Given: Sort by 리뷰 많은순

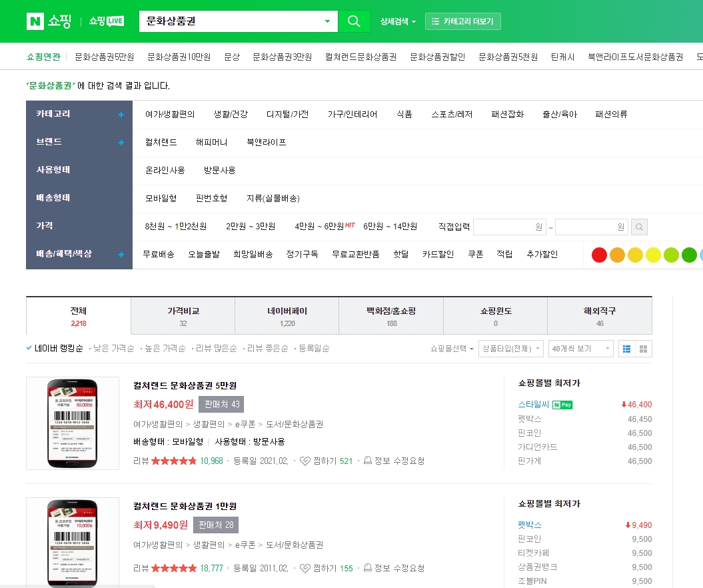Looking at the screenshot, I should (x=216, y=349).
